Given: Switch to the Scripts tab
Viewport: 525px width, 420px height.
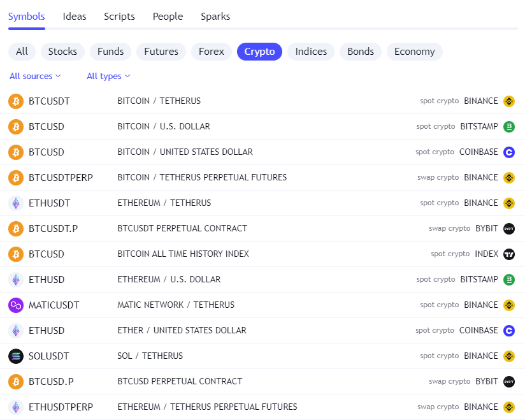Looking at the screenshot, I should pyautogui.click(x=119, y=17).
